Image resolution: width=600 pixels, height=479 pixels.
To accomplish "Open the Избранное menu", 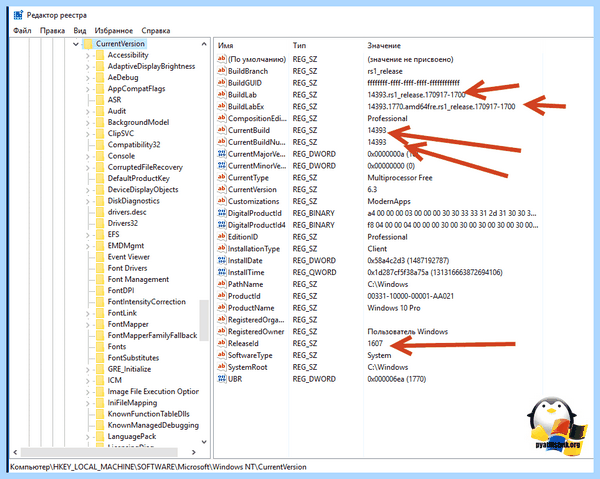I will tap(114, 31).
